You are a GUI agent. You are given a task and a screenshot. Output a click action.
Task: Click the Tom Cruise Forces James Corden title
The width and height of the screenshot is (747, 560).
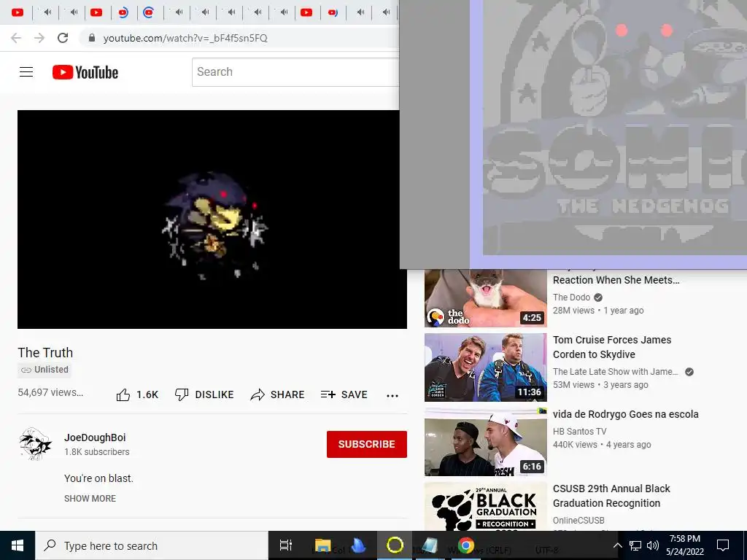(612, 347)
